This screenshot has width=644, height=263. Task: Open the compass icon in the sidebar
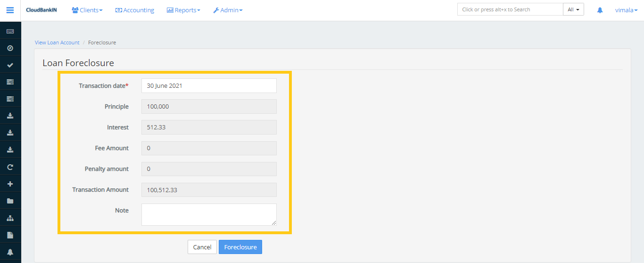click(x=10, y=48)
